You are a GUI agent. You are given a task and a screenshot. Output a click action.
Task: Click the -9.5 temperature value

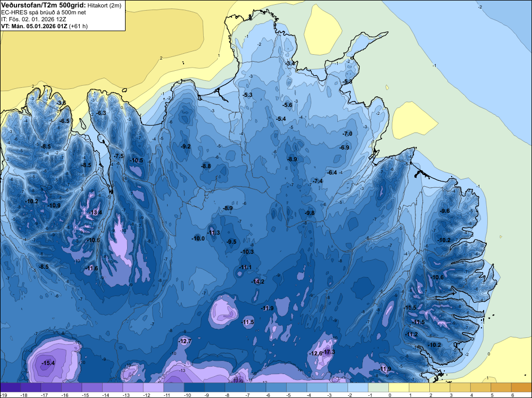coord(231,242)
